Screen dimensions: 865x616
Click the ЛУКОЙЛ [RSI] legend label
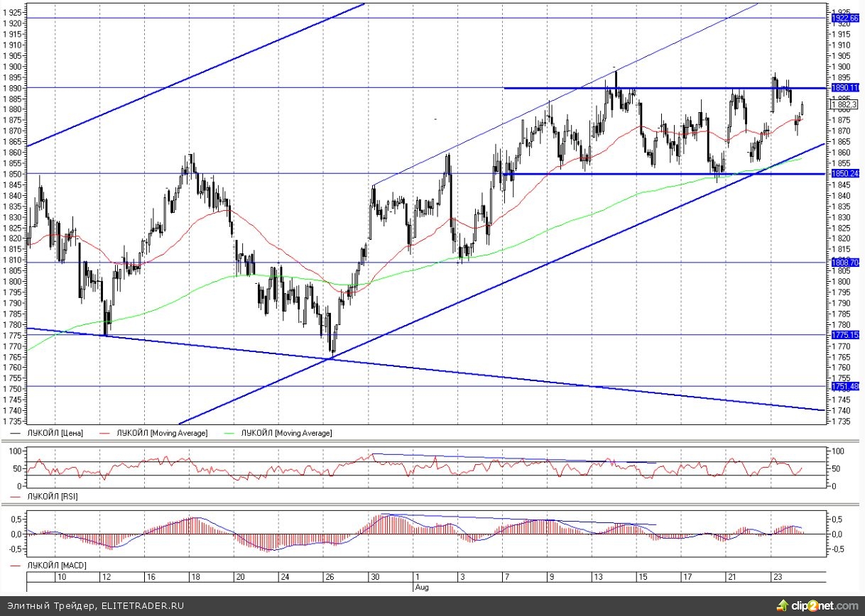click(51, 497)
